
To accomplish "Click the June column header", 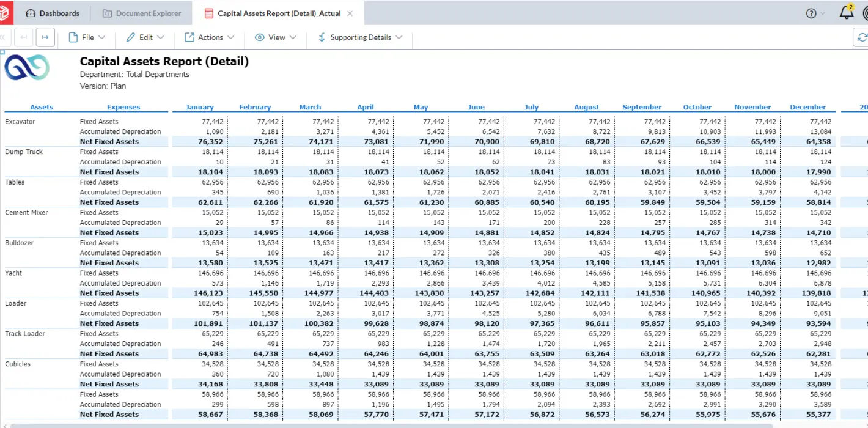I will [476, 107].
